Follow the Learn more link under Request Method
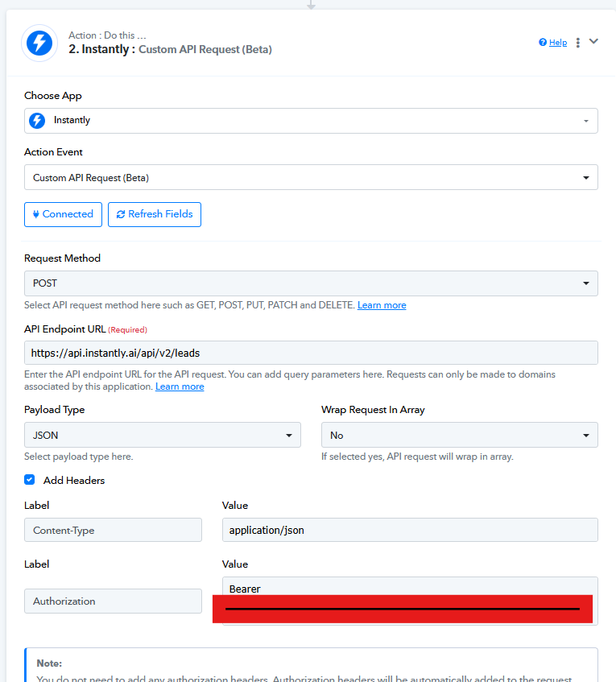This screenshot has width=616, height=682. tap(382, 305)
